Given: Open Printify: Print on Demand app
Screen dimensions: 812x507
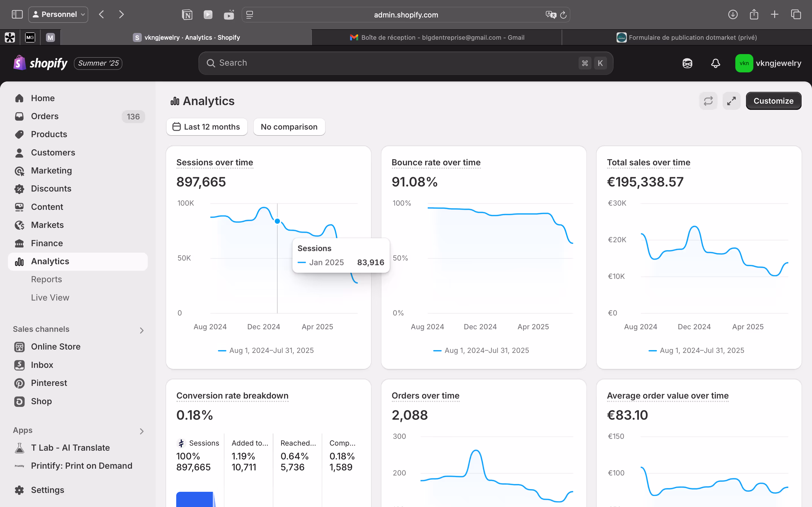Looking at the screenshot, I should (81, 465).
